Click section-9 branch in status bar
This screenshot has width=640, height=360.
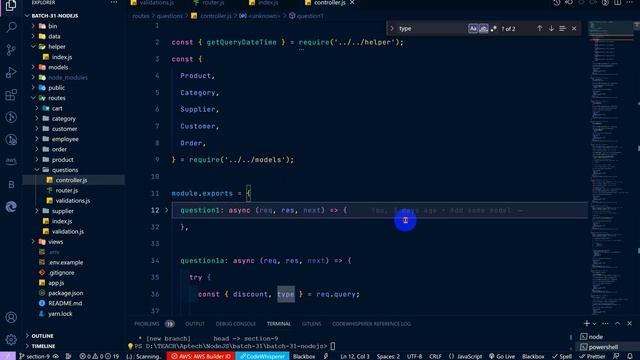(x=34, y=356)
